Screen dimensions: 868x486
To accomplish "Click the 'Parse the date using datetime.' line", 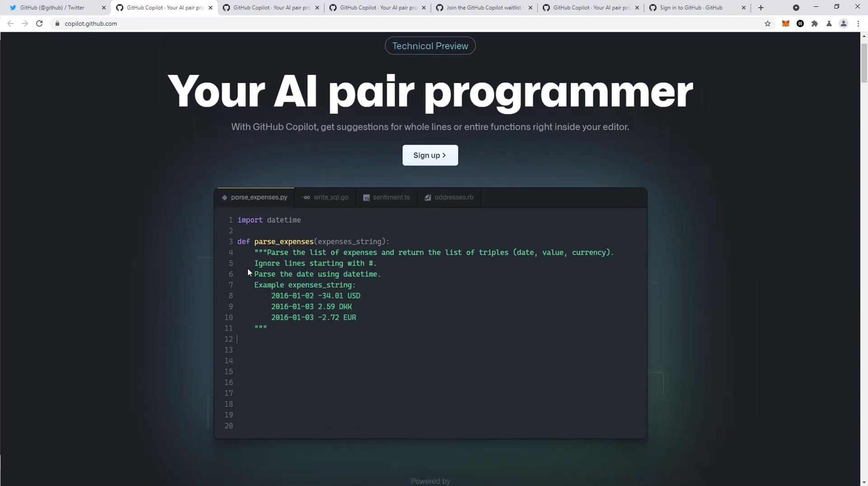I will tap(317, 274).
